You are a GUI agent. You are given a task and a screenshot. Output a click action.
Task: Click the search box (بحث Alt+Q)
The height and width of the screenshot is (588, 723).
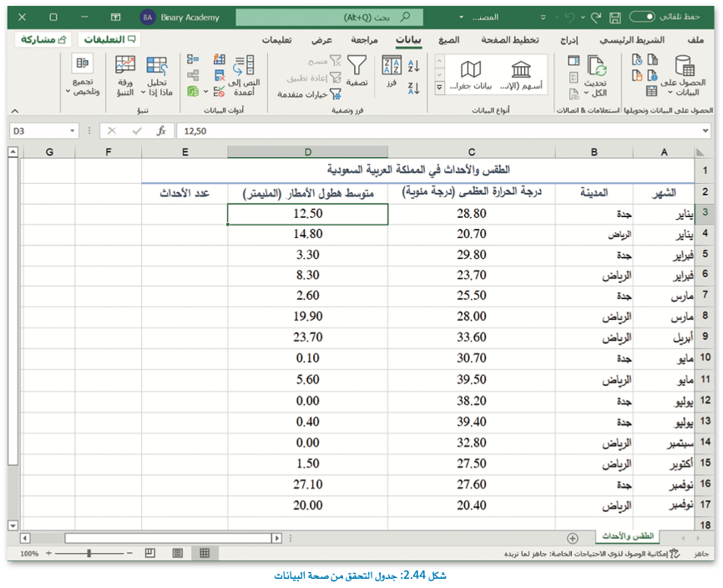(329, 18)
